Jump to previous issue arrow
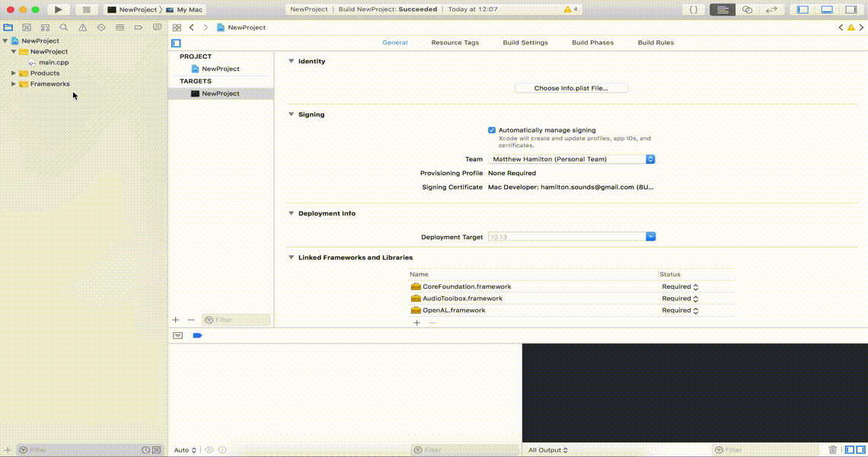Image resolution: width=868 pixels, height=457 pixels. 841,27
